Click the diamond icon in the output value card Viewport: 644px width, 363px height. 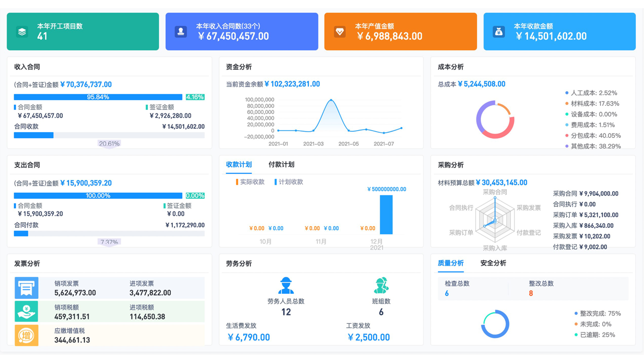pyautogui.click(x=340, y=32)
